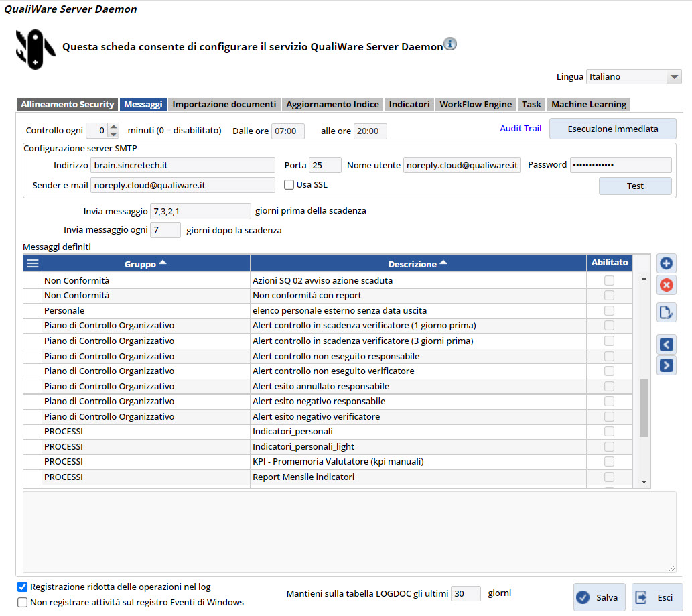
Task: Enable the Usa SSL checkbox
Action: [289, 185]
